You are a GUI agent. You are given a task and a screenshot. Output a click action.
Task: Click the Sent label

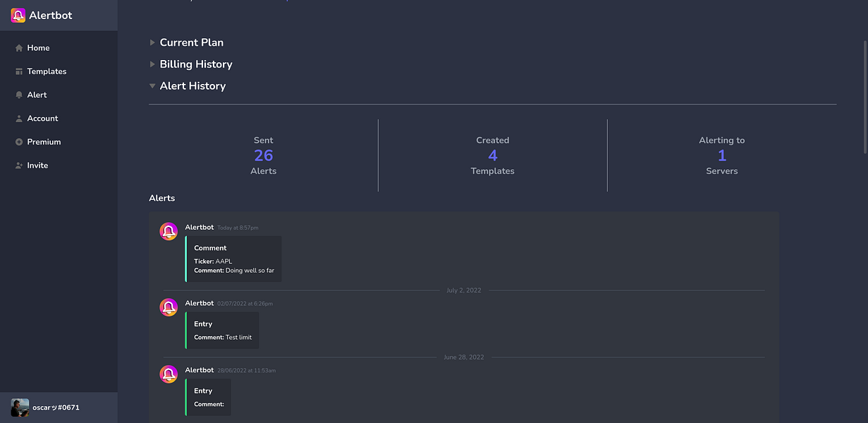pos(264,140)
